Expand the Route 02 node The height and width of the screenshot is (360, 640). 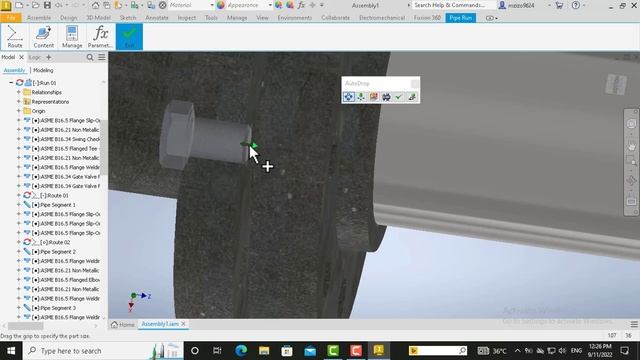(x=18, y=242)
